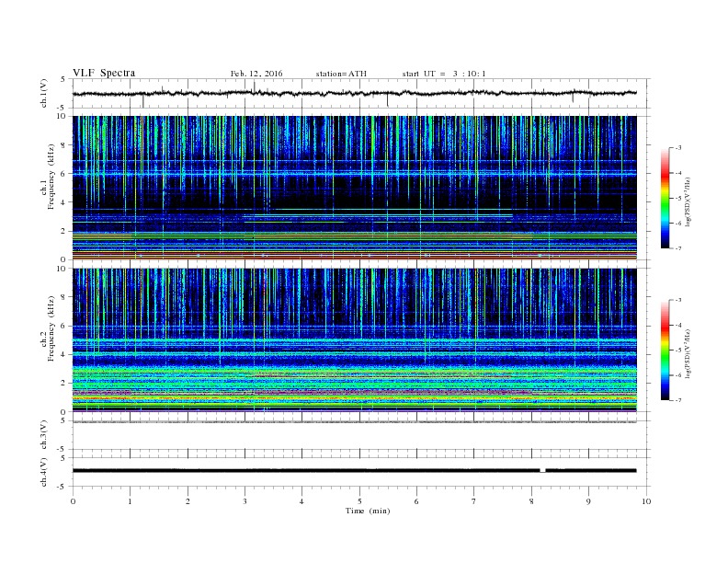Click the ch.2 "Frequency (kHz)" axis label

(51, 328)
